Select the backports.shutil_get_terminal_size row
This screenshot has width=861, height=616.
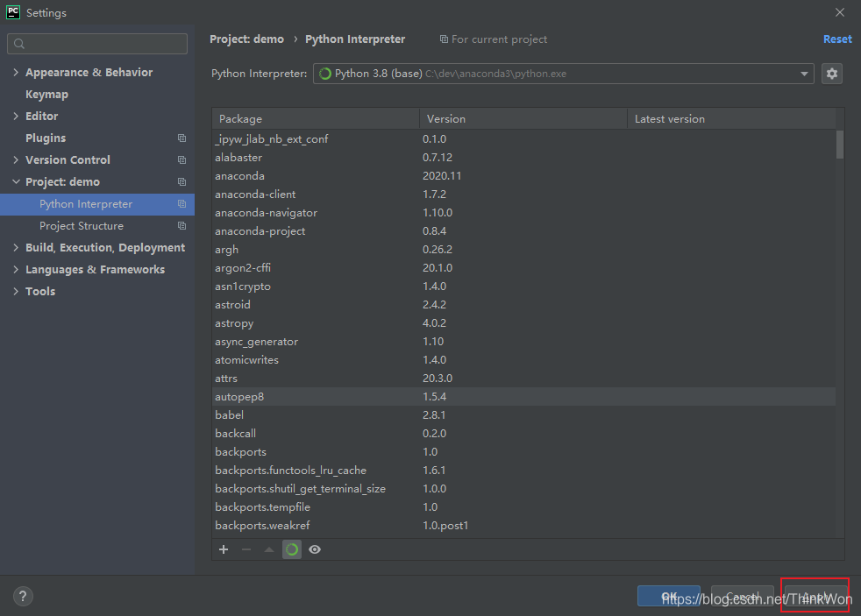(523, 489)
